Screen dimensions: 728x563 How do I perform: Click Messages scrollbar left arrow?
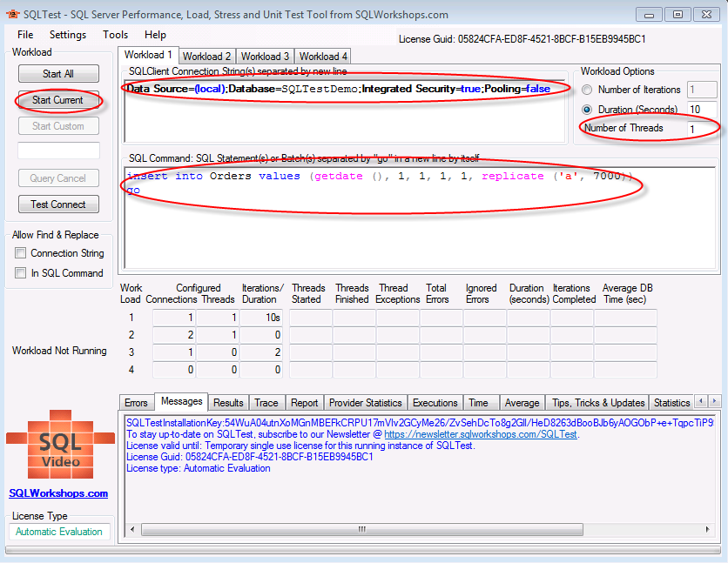coord(132,529)
